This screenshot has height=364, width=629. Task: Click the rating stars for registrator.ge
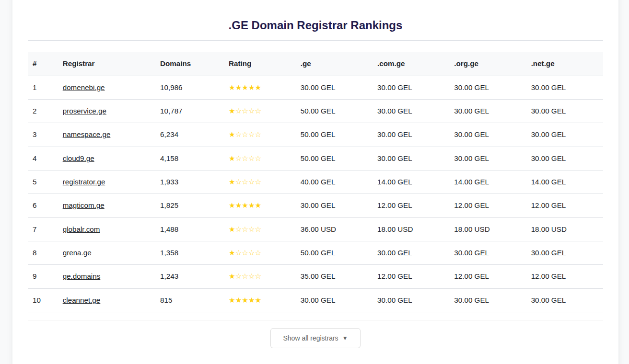(245, 182)
